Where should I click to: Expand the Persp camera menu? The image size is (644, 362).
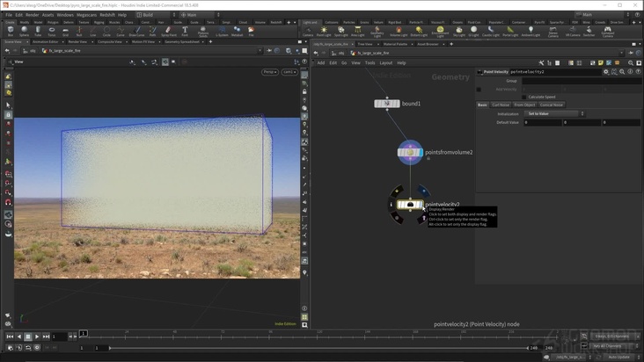[269, 72]
